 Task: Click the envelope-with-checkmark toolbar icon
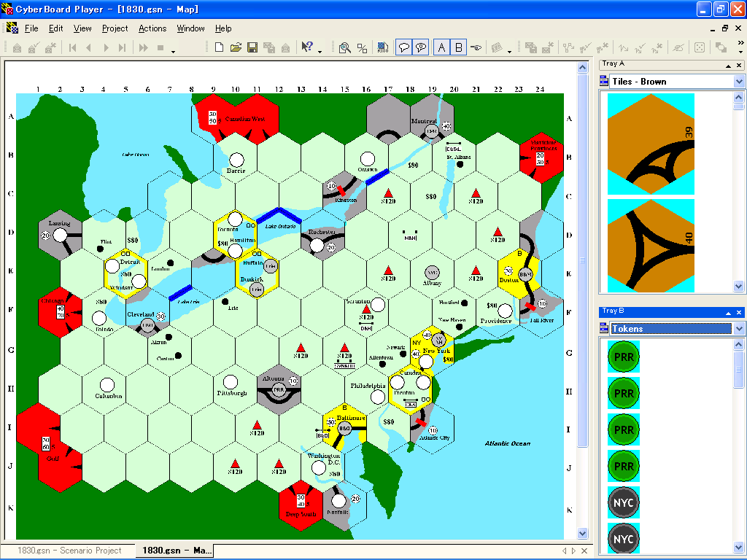(x=34, y=47)
